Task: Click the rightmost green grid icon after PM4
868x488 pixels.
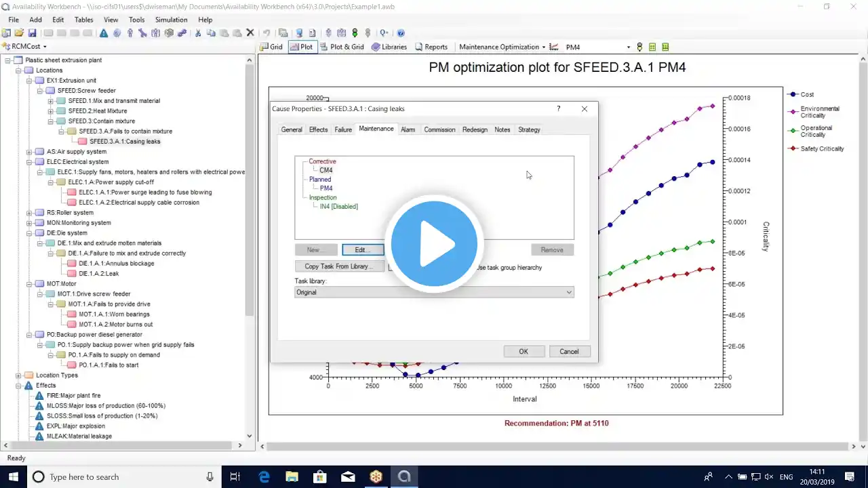Action: pos(665,47)
